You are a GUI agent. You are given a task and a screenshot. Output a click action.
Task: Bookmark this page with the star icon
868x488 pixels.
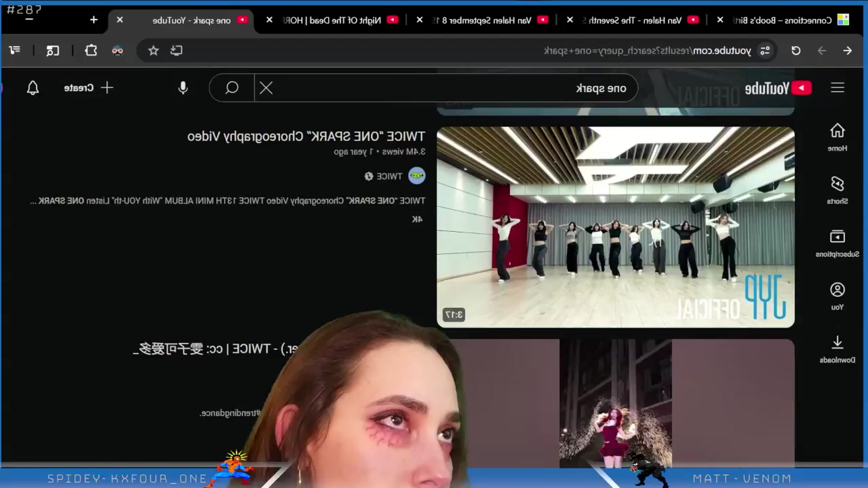pyautogui.click(x=153, y=51)
